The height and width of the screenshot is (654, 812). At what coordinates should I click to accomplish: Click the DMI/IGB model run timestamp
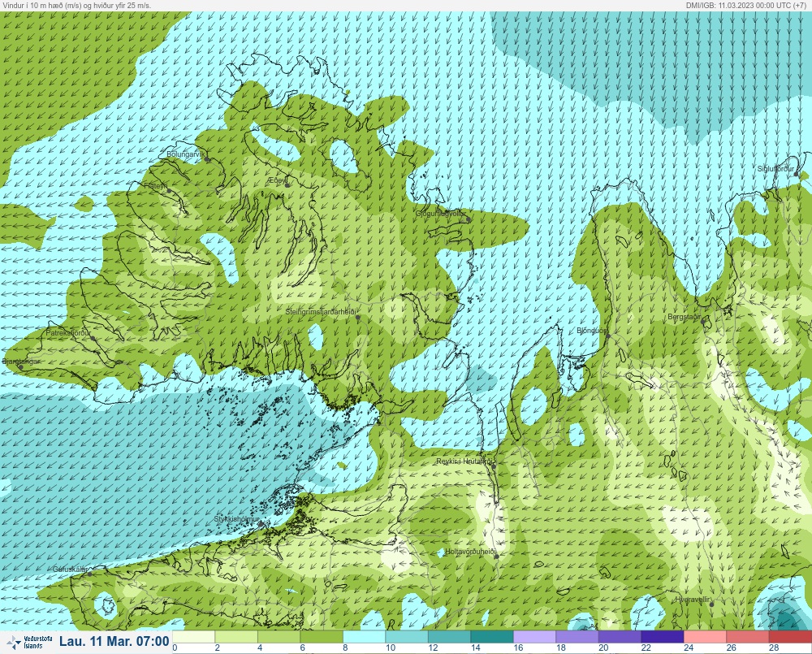click(x=745, y=5)
